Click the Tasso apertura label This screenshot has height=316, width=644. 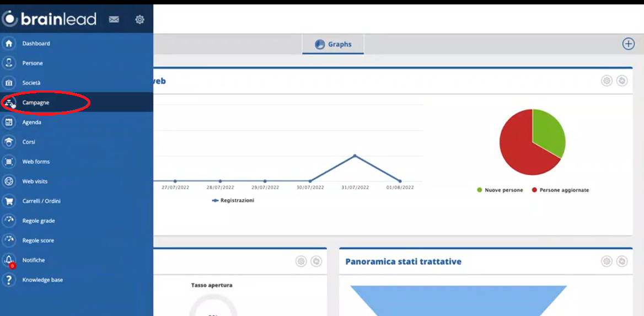(x=212, y=285)
